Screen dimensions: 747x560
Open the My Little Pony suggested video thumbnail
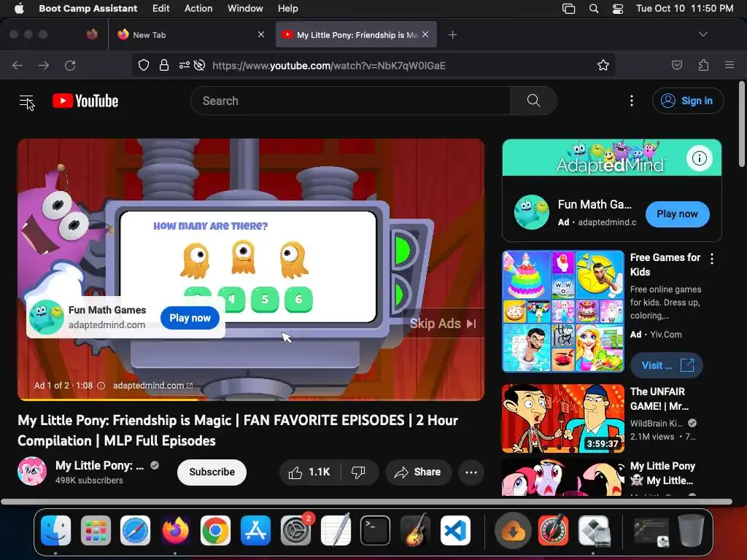[x=563, y=478]
